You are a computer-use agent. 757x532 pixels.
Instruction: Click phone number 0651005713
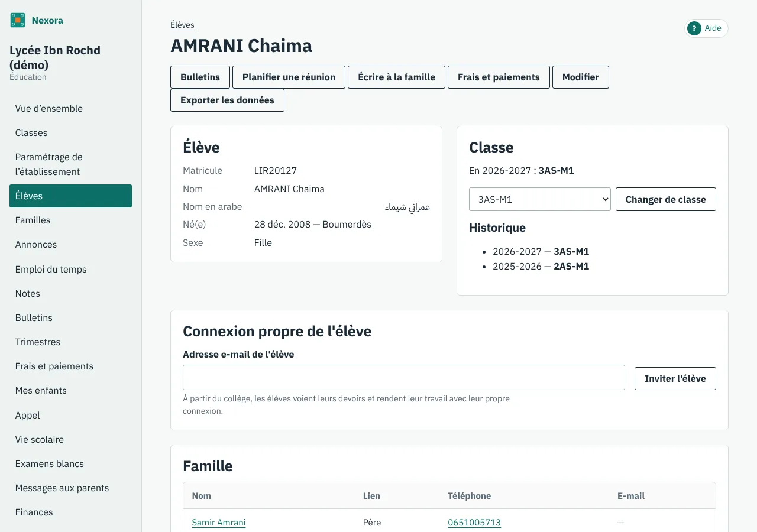[474, 523]
